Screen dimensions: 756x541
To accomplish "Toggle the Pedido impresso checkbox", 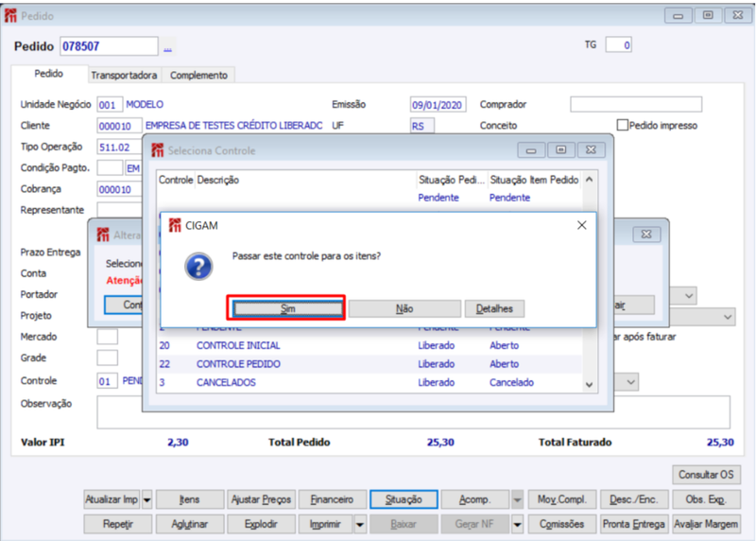I will 623,126.
